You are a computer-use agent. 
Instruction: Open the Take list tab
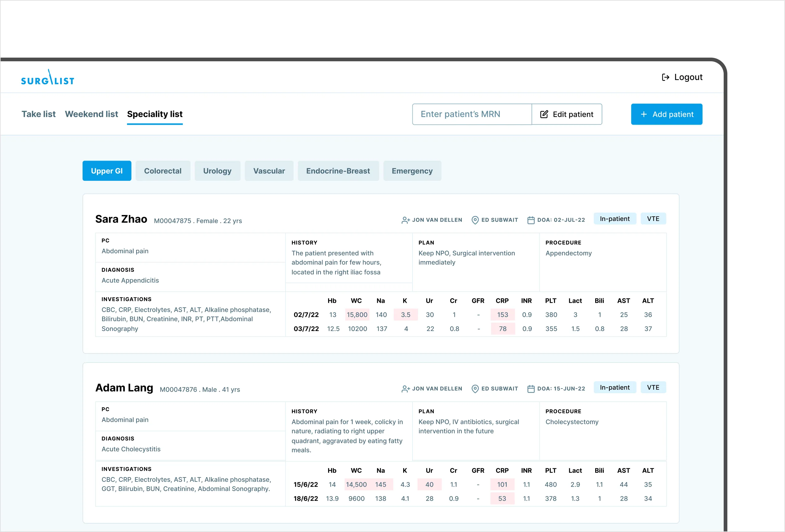39,114
